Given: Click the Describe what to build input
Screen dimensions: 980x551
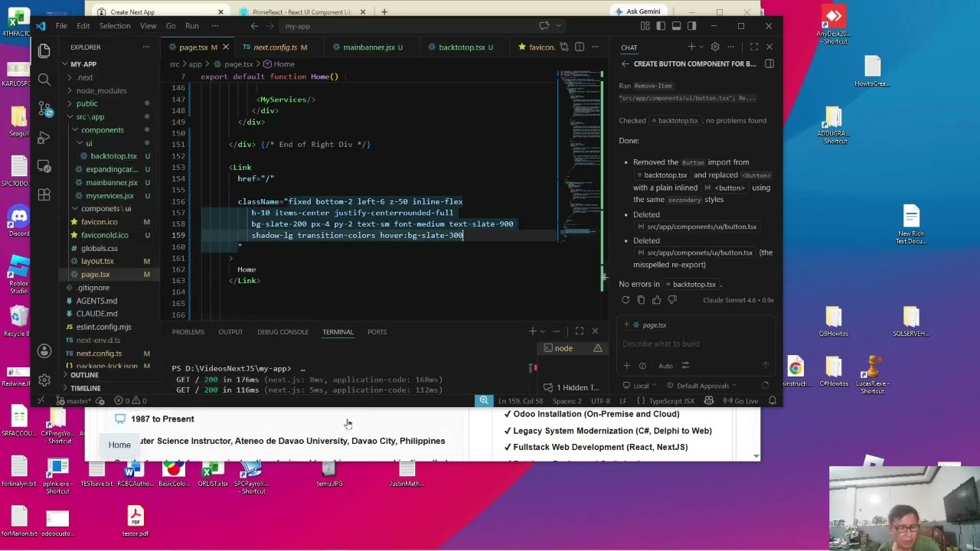Looking at the screenshot, I should (694, 344).
